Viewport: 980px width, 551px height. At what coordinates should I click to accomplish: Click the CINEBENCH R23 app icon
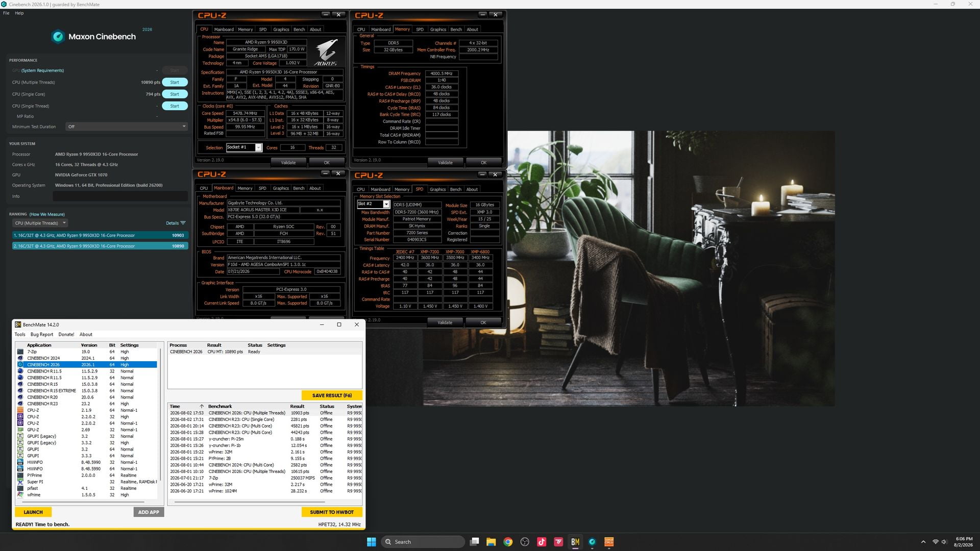point(20,404)
